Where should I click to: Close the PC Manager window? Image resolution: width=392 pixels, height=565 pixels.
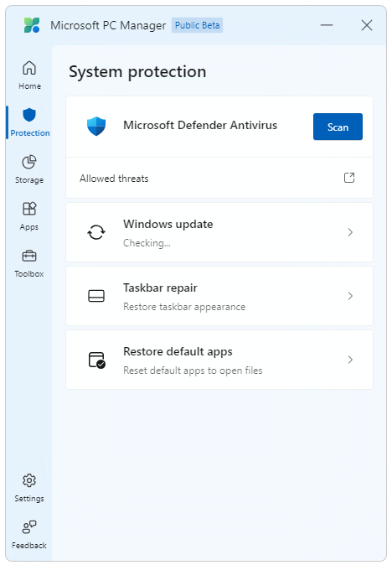coord(366,25)
